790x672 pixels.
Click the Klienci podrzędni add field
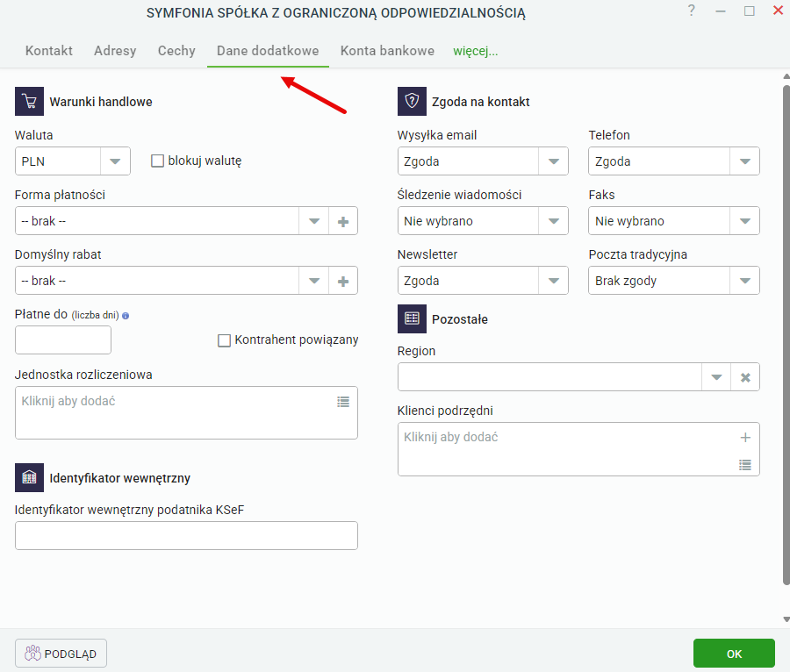click(578, 449)
